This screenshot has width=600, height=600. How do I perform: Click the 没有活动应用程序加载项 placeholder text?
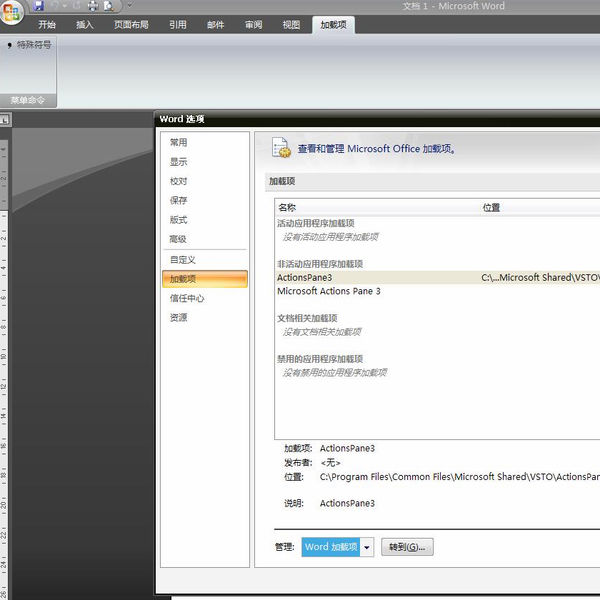(x=331, y=237)
